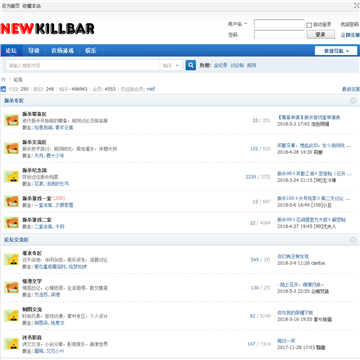The image size is (360, 360).
Task: Open the forum statistics chart icon
Action: (x=3, y=89)
